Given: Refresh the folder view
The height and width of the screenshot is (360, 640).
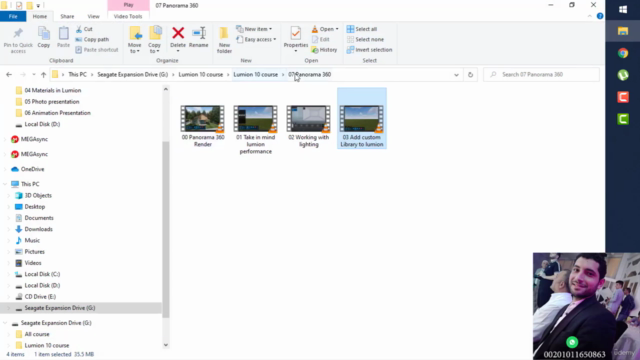Looking at the screenshot, I should [470, 75].
